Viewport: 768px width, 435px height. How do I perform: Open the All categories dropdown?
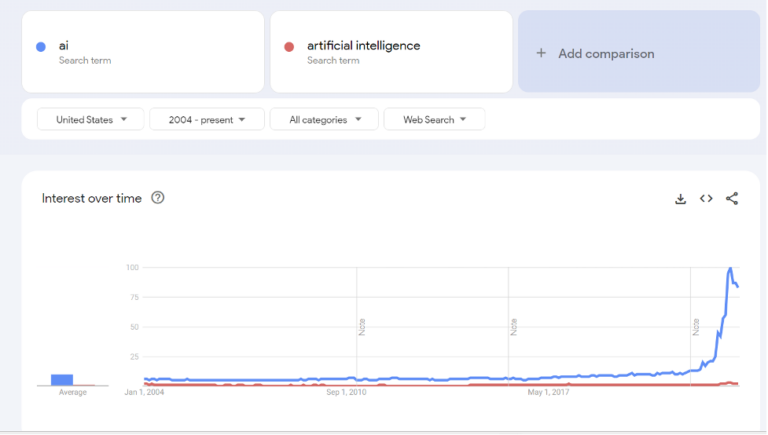(324, 120)
